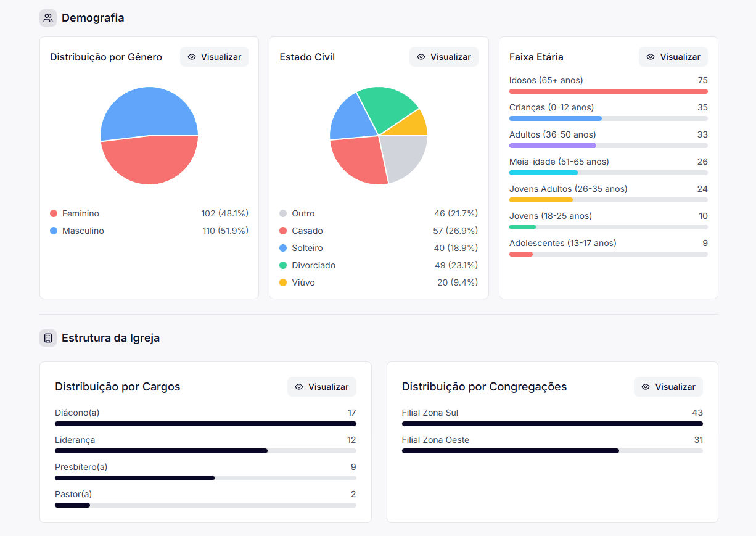Click the Liderança progress bar

point(205,451)
